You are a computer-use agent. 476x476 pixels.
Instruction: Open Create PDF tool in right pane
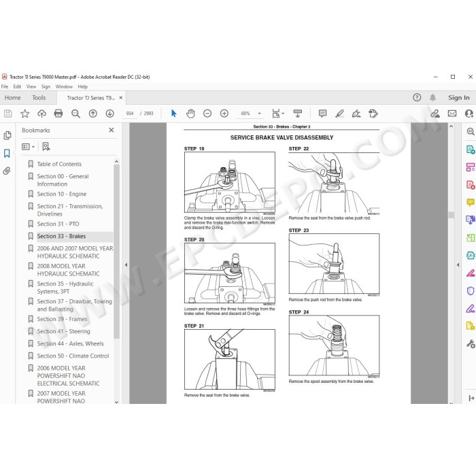(471, 184)
